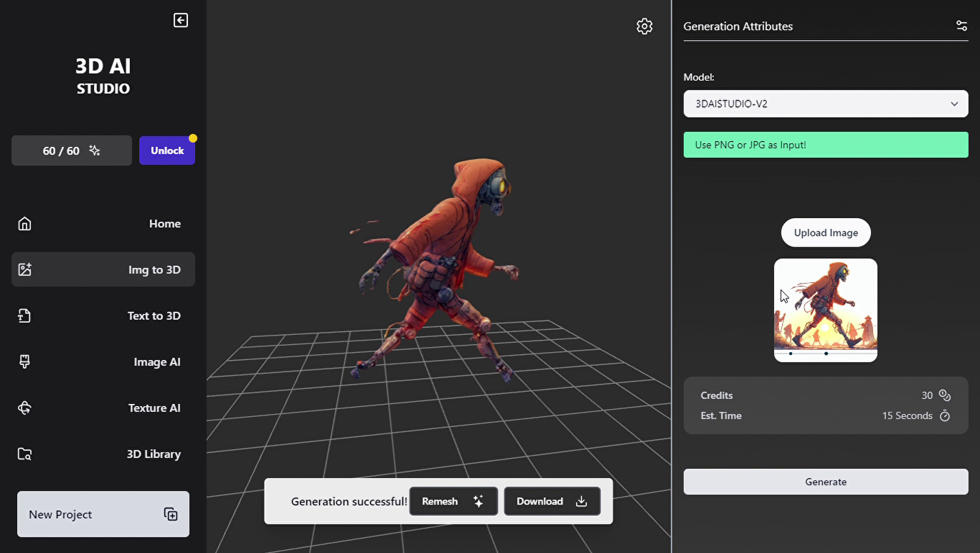The width and height of the screenshot is (980, 553).
Task: Open the viewport settings gear
Action: coord(644,26)
